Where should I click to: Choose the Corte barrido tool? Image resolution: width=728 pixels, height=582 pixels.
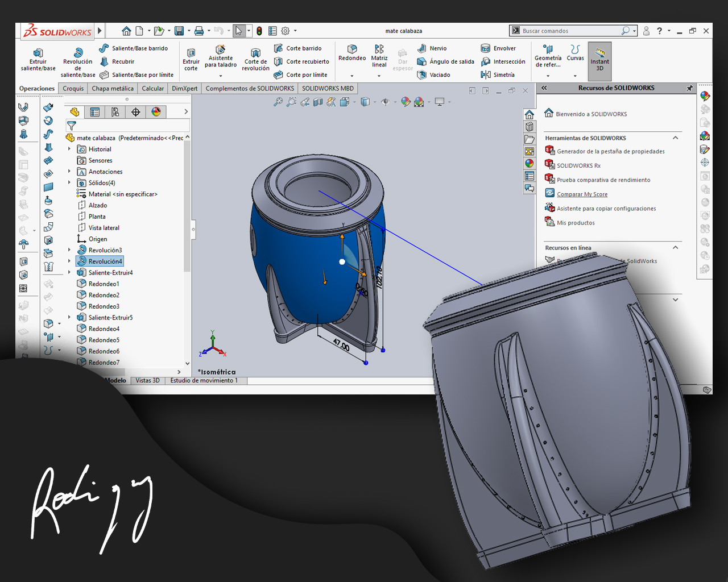297,48
